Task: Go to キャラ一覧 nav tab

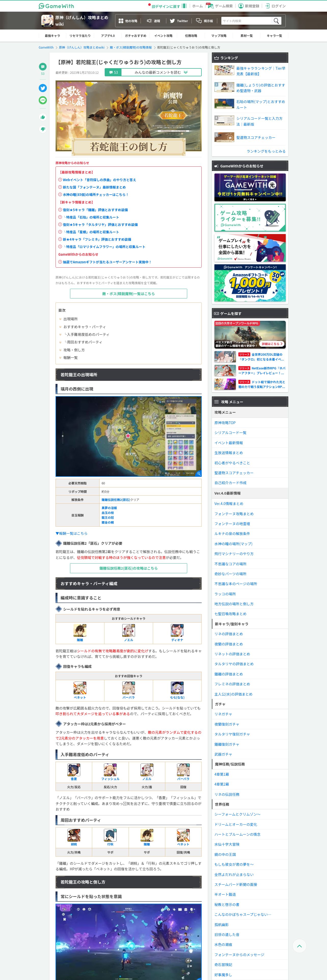Action: [275, 36]
